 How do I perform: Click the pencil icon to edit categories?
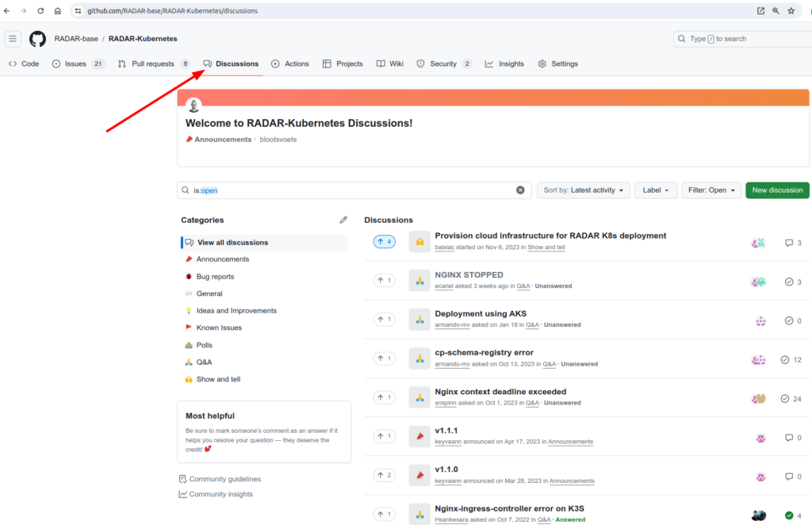343,220
